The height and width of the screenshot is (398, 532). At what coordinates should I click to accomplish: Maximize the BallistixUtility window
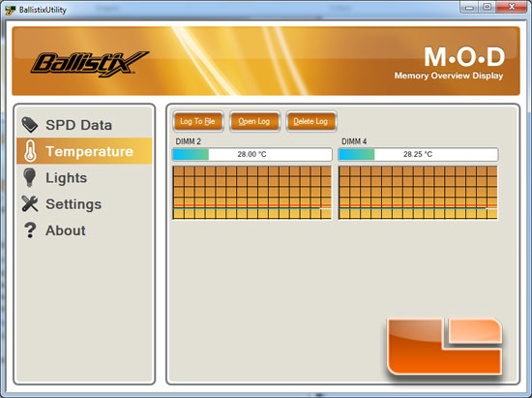(487, 7)
